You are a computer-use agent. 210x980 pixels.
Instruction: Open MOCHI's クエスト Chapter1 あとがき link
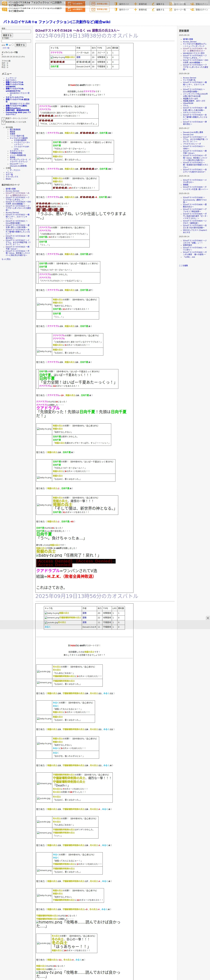pyautogui.click(x=195, y=231)
